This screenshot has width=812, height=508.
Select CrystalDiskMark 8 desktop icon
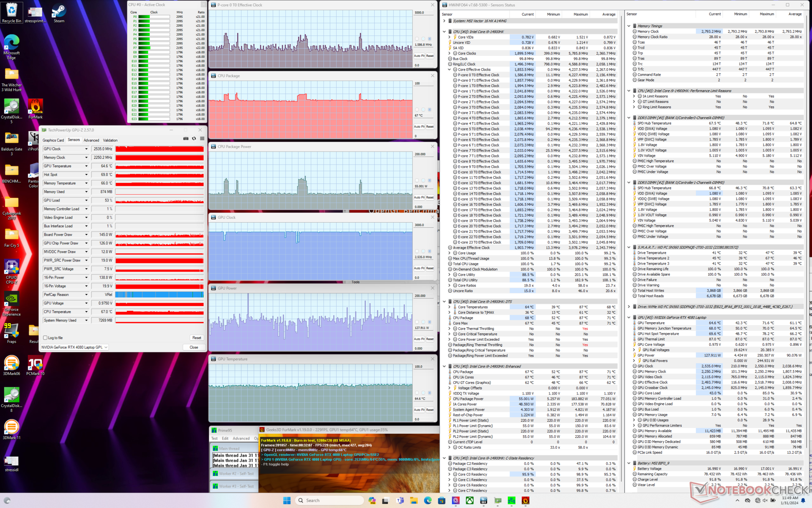(11, 400)
